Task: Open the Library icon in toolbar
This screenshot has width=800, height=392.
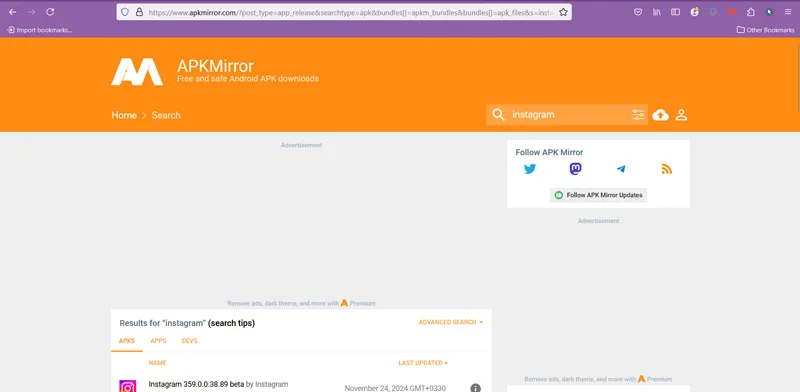Action: tap(657, 12)
